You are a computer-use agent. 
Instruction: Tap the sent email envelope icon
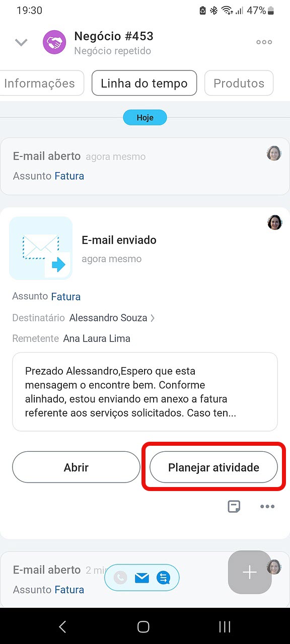tap(41, 248)
